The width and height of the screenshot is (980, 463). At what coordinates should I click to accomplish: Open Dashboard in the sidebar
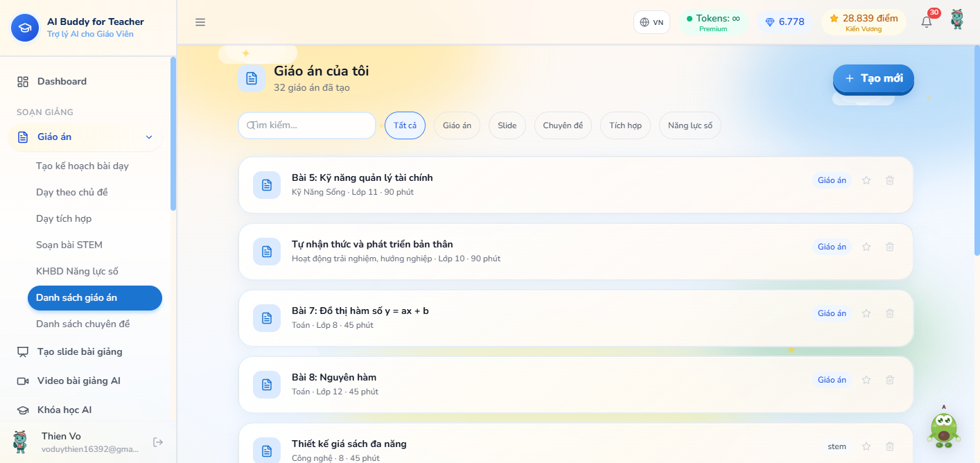88,81
